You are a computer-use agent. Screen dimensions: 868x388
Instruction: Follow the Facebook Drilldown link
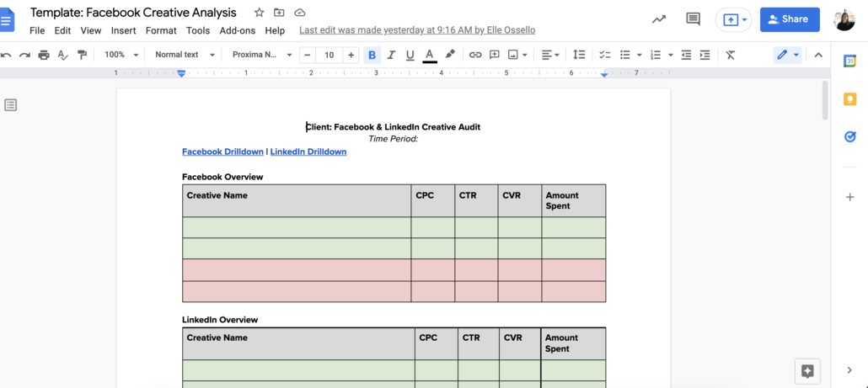222,151
